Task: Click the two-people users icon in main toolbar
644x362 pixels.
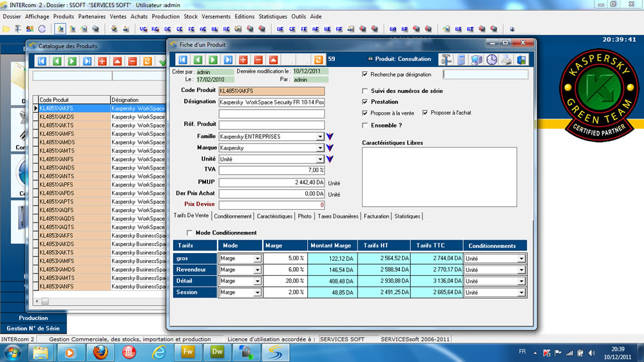Action: tap(30, 29)
